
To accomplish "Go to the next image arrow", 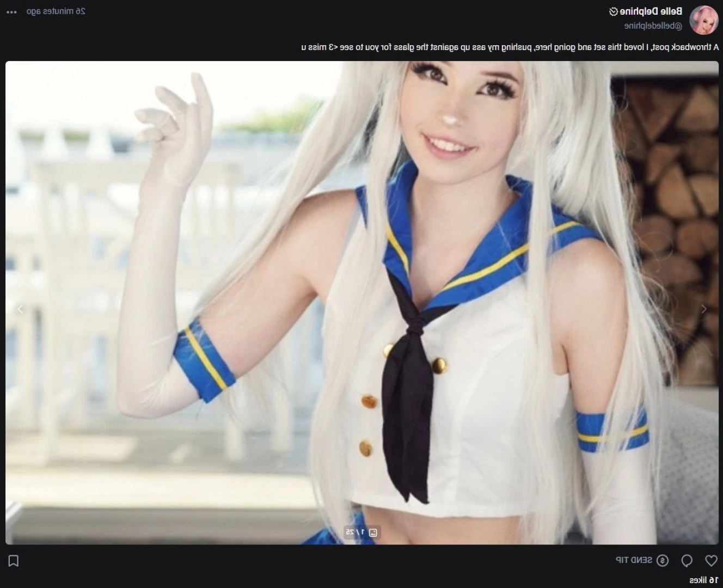I will click(20, 309).
